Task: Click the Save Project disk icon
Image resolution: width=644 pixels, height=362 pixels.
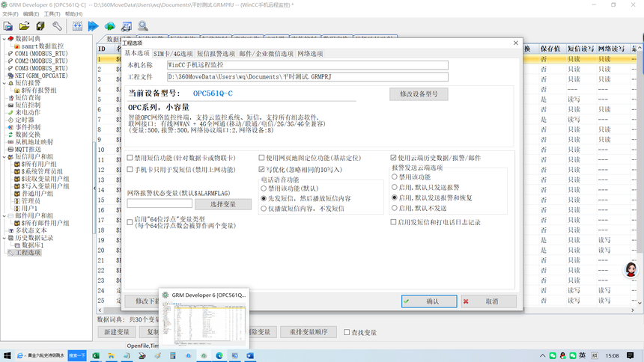Action: point(40,26)
